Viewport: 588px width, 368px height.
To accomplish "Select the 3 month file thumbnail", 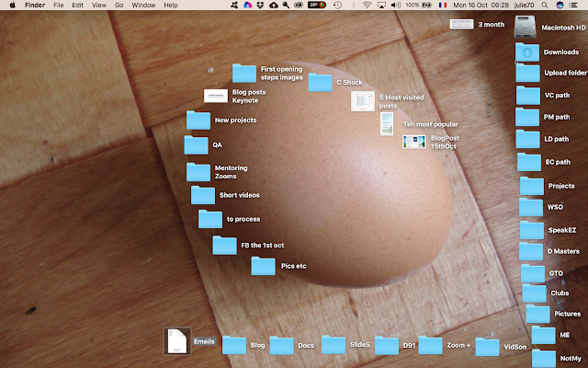I will (461, 24).
